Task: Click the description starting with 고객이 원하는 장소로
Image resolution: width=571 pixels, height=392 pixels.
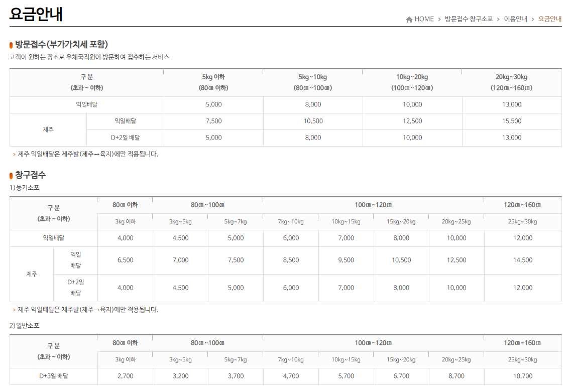Action: 89,57
